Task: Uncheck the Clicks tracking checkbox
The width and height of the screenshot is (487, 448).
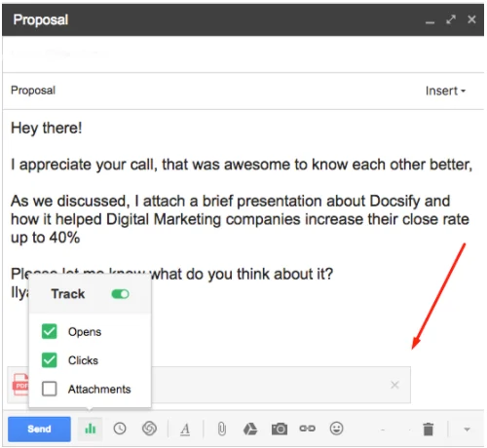Action: point(50,360)
